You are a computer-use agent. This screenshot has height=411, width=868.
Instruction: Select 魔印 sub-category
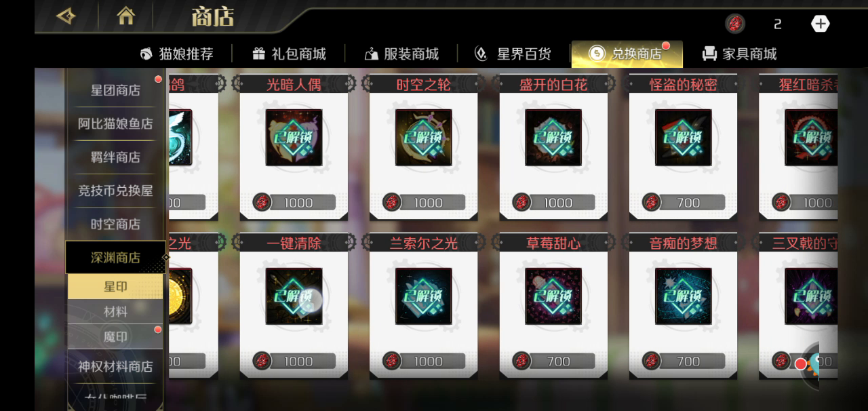click(115, 337)
